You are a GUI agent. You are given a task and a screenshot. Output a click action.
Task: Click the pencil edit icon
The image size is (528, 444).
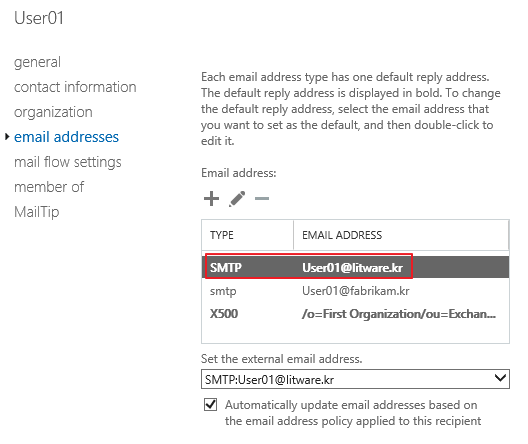point(237,199)
